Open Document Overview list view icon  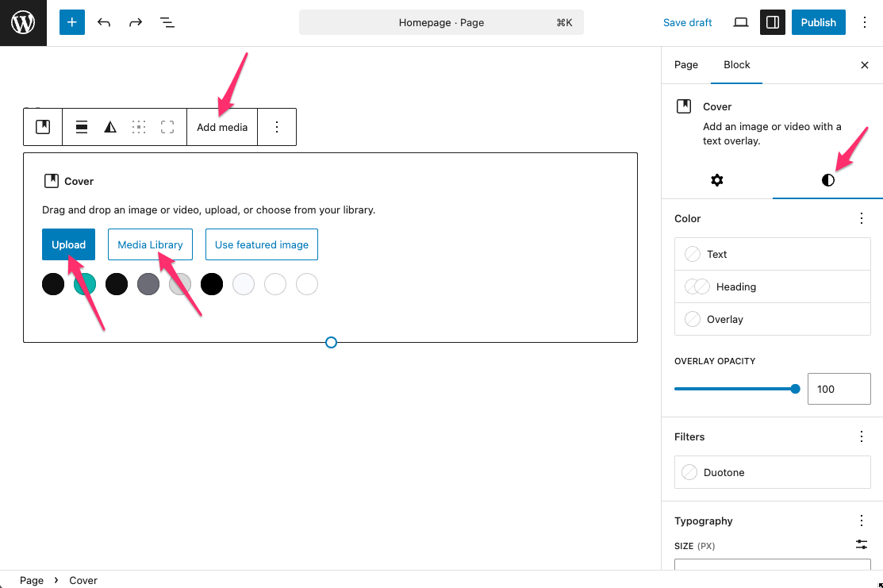pyautogui.click(x=167, y=22)
